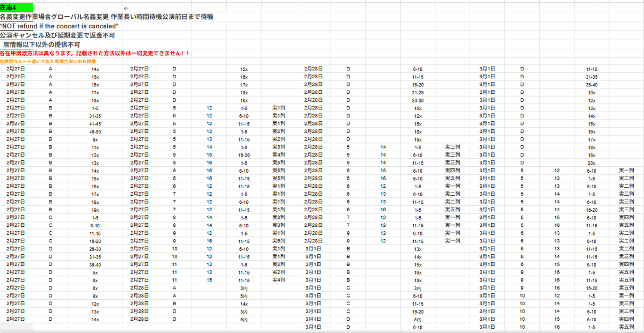Select 9x in the 2月27日 B row

pos(94,139)
